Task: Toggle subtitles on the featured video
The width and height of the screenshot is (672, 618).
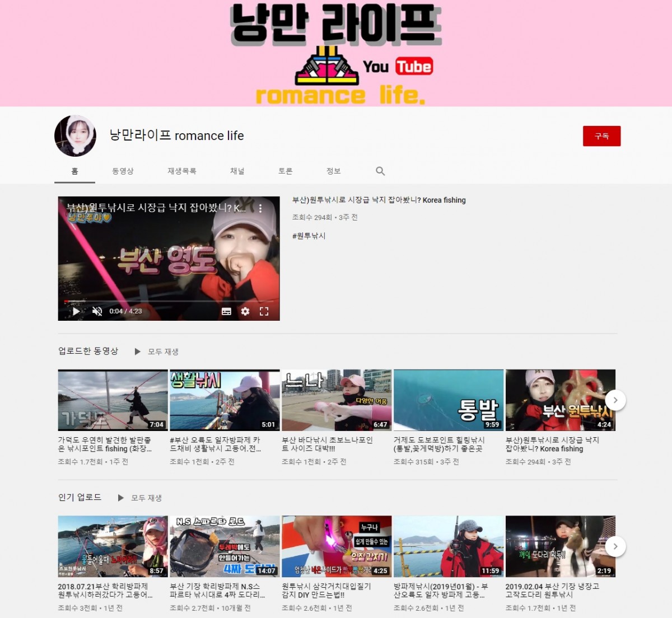Action: tap(226, 311)
